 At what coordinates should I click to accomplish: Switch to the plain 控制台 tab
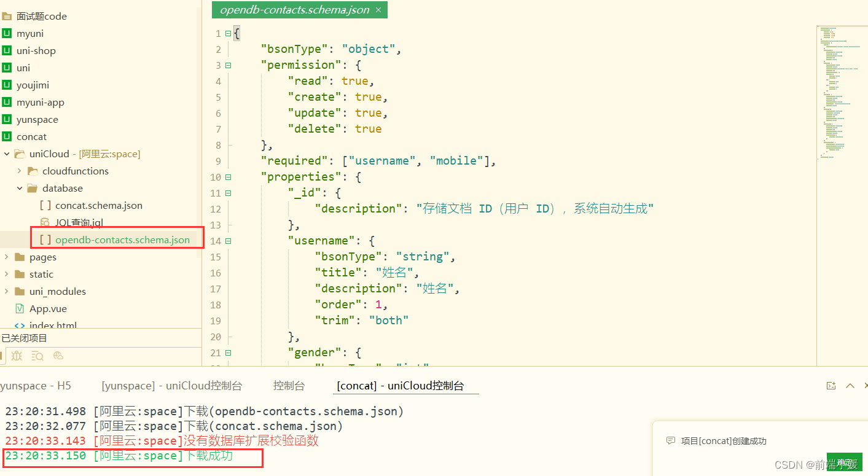coord(289,386)
